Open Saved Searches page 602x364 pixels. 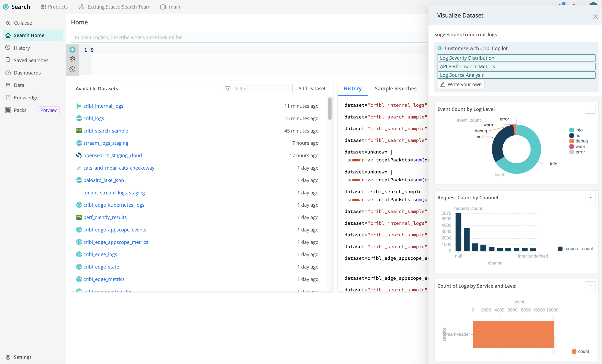point(31,60)
